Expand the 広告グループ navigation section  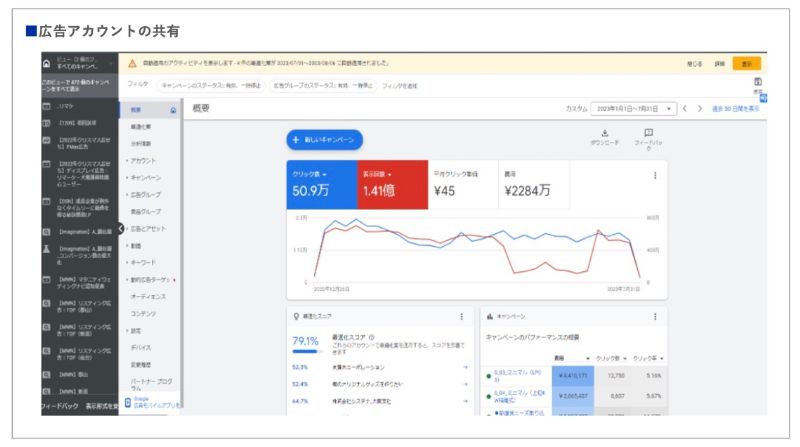coord(145,194)
